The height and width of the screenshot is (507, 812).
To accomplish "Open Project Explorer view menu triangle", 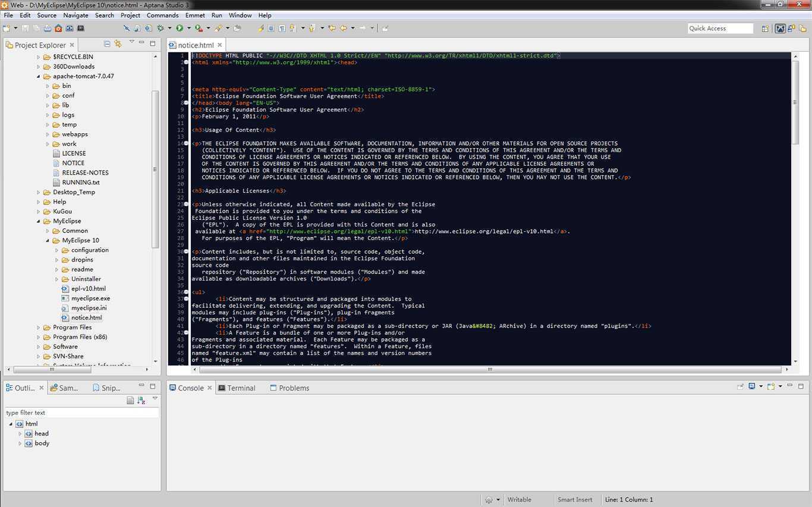I will [131, 43].
